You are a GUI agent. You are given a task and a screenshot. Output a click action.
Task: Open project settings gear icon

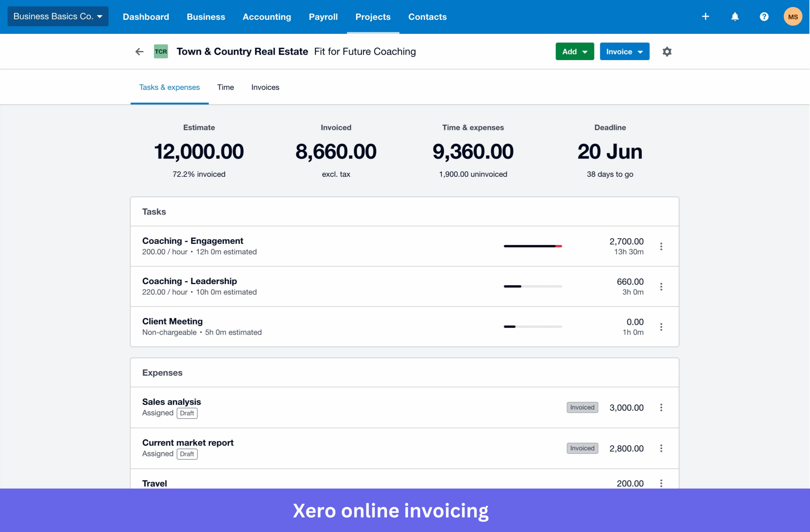[667, 52]
